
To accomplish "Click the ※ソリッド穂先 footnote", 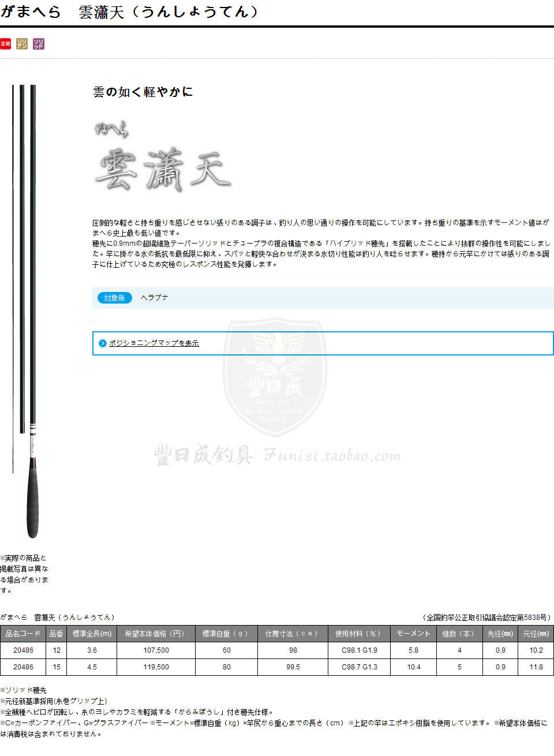I will [x=24, y=690].
